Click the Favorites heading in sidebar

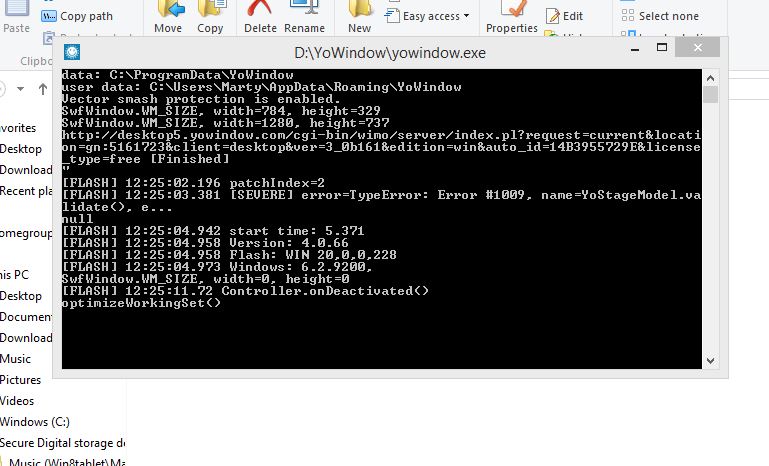tap(18, 128)
